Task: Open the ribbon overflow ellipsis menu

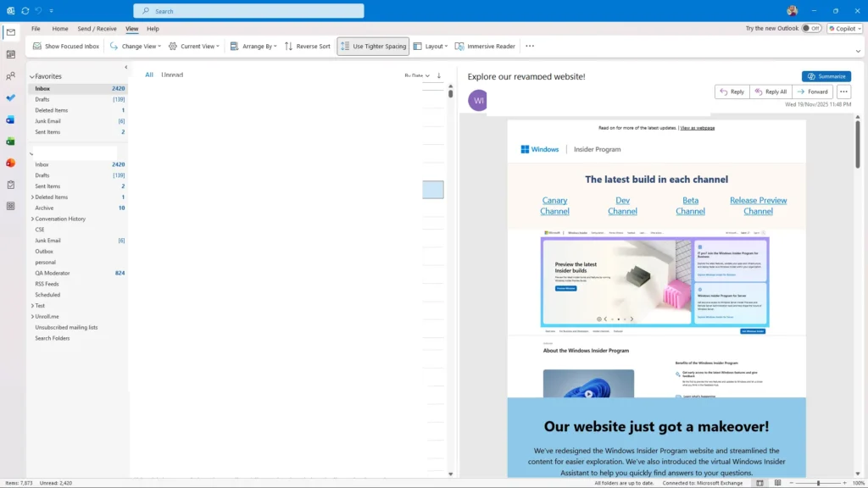Action: click(530, 46)
